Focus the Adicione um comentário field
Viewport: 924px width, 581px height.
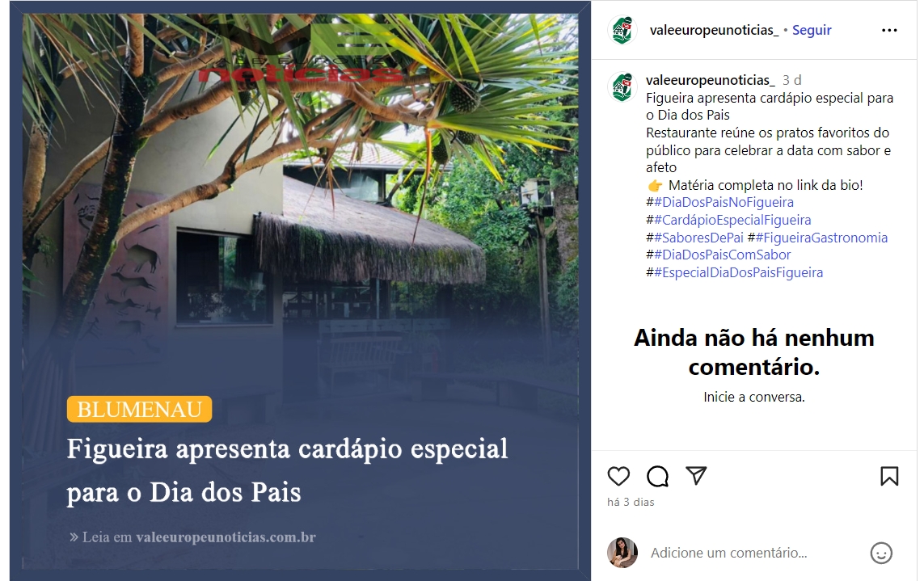[754, 553]
